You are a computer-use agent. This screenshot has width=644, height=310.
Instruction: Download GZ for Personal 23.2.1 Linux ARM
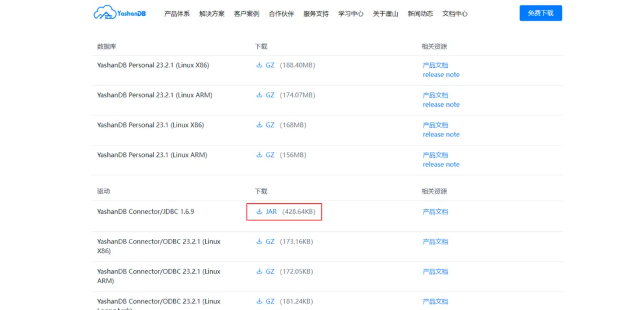(270, 95)
